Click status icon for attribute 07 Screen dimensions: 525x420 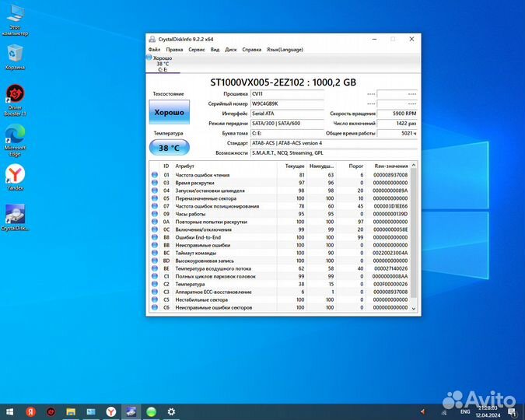coord(155,206)
